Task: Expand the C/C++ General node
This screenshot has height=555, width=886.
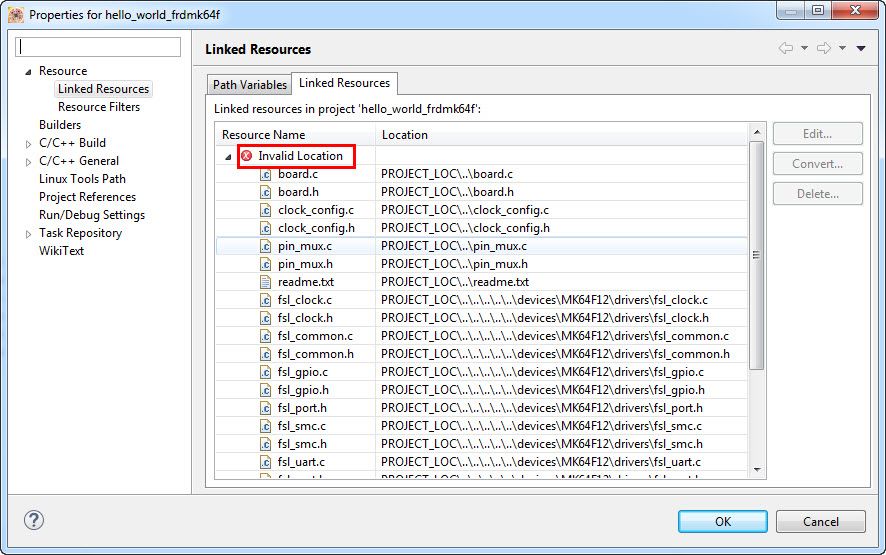Action: click(x=28, y=162)
